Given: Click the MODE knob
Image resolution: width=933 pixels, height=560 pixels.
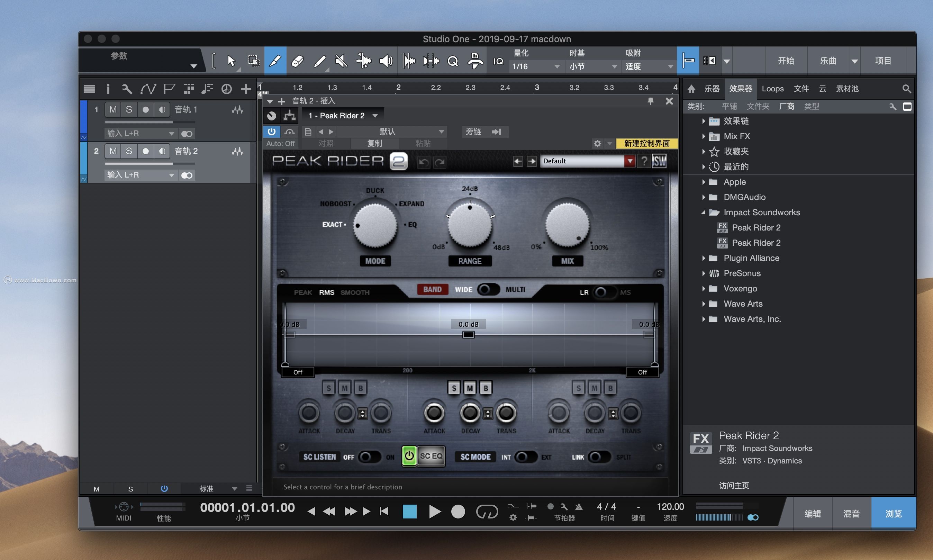Looking at the screenshot, I should (375, 226).
